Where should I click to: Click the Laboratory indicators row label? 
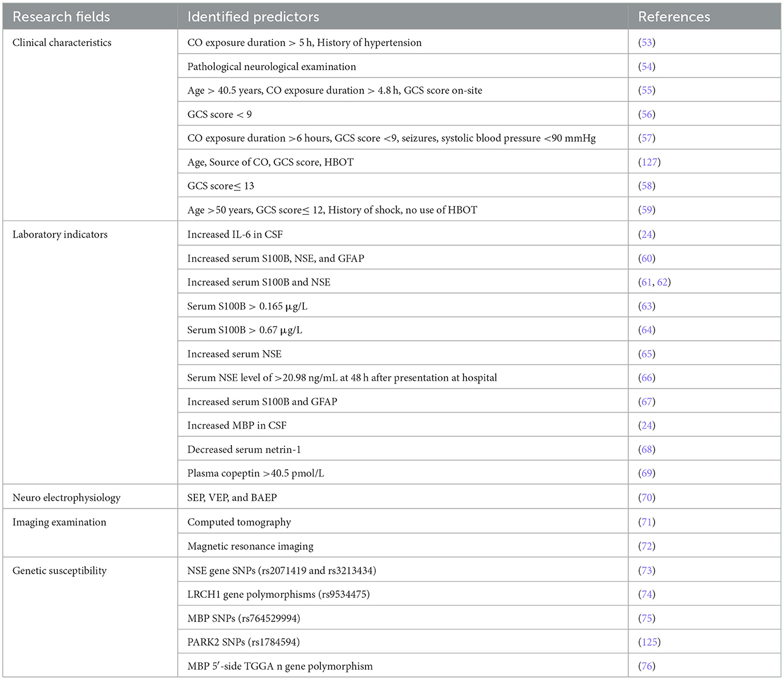[x=60, y=235]
